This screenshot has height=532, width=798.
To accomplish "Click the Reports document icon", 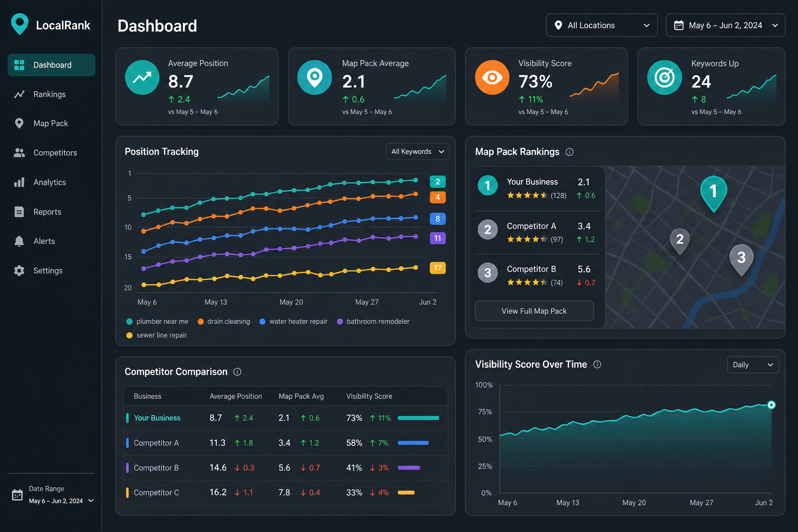I will 19,212.
